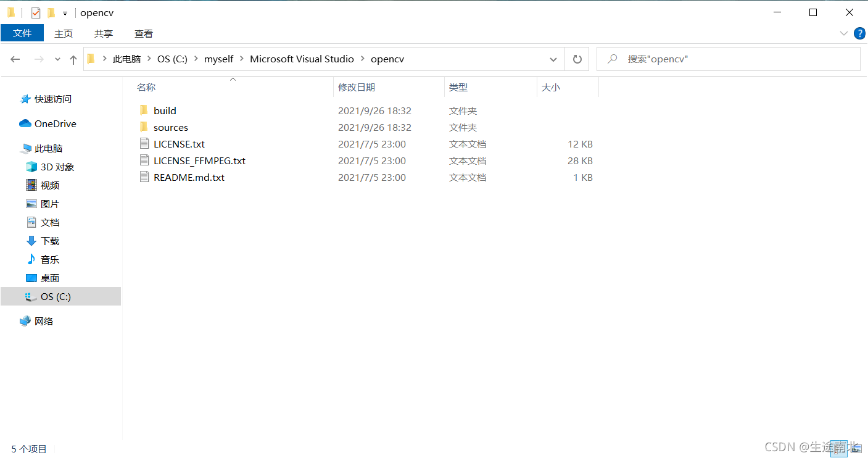Expand the ribbon with the chevron
This screenshot has height=458, width=868.
pos(843,33)
